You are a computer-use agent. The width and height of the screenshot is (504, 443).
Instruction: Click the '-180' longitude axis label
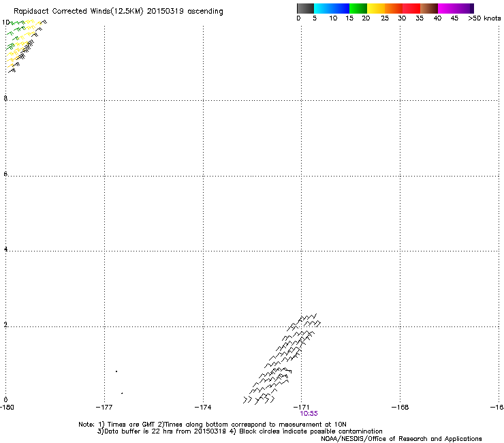7,408
